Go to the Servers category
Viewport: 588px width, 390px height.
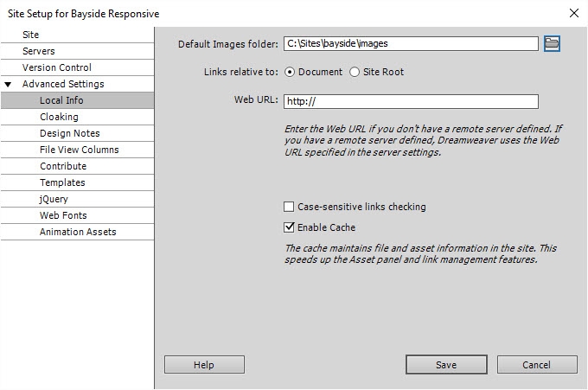point(39,52)
